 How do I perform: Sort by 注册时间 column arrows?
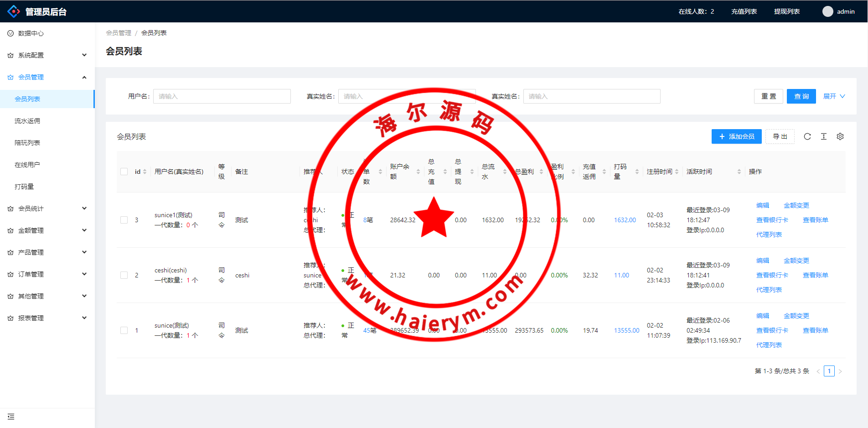[677, 172]
